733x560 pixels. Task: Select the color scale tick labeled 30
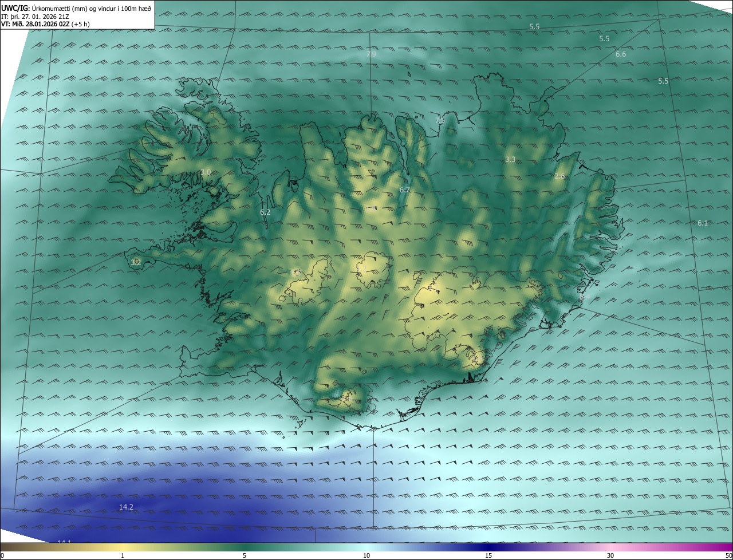pyautogui.click(x=610, y=555)
